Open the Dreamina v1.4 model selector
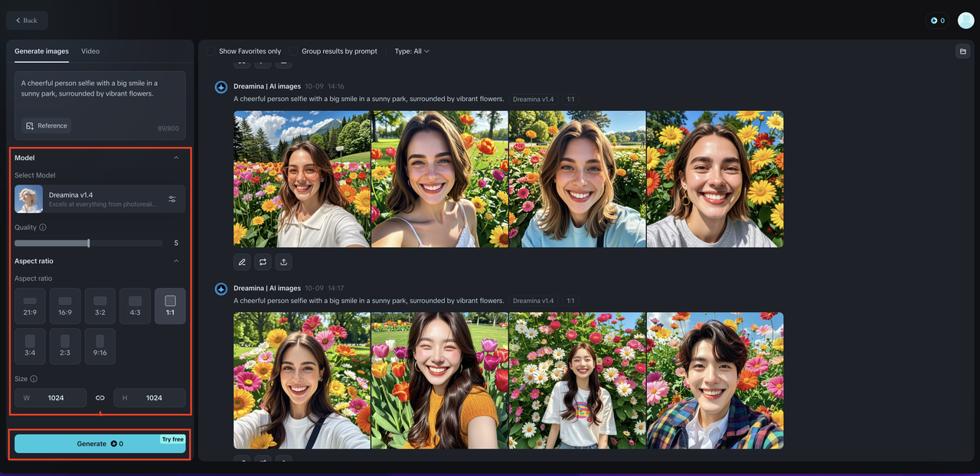This screenshot has width=980, height=476. 100,199
